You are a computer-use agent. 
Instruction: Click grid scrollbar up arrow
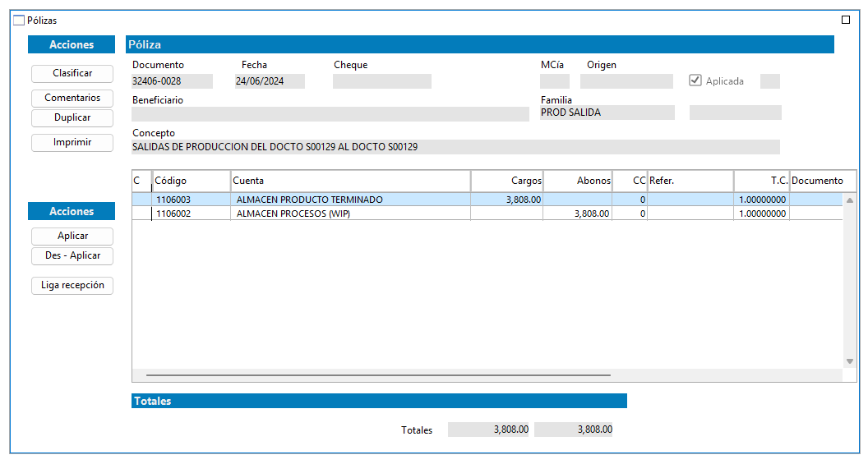tap(850, 200)
